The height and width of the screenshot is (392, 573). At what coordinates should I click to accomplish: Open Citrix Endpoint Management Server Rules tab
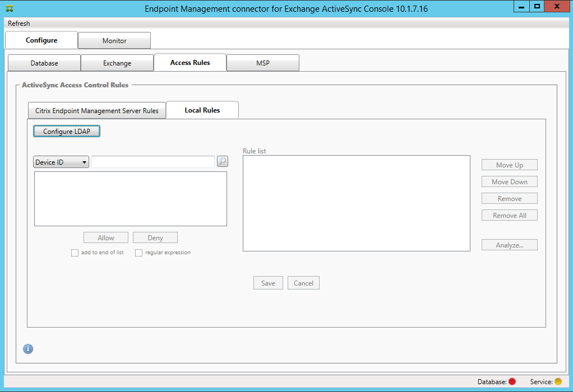click(x=97, y=111)
